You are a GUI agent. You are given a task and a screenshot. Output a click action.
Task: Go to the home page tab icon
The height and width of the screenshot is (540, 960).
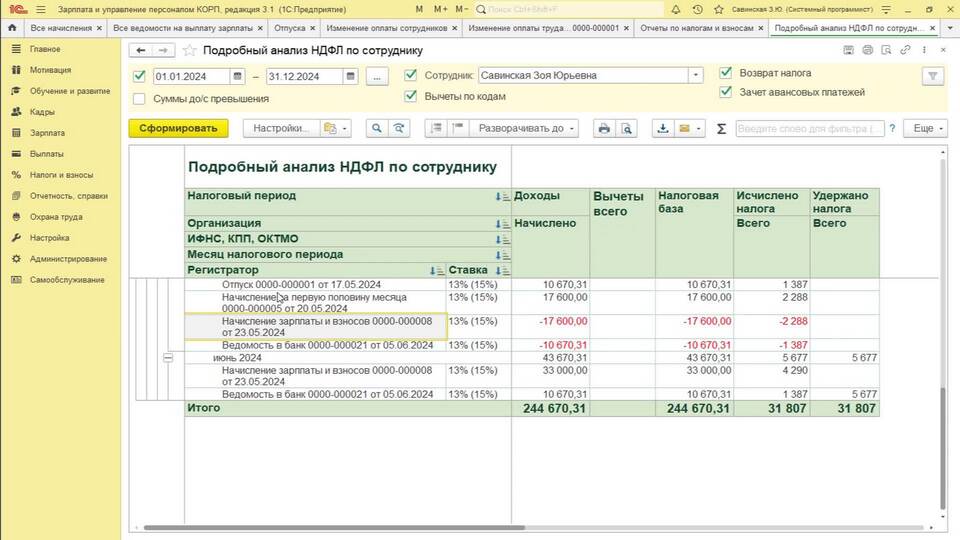(x=14, y=28)
